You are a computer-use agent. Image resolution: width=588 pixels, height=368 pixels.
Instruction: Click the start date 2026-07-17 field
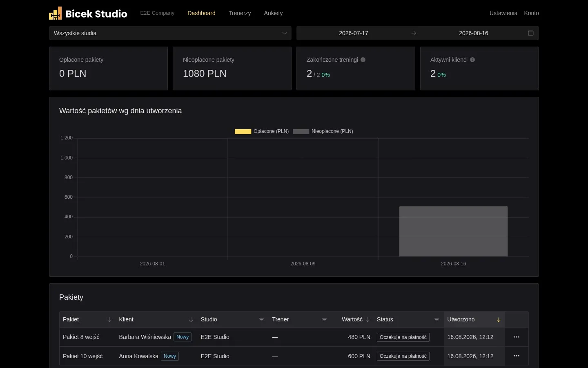(x=354, y=33)
